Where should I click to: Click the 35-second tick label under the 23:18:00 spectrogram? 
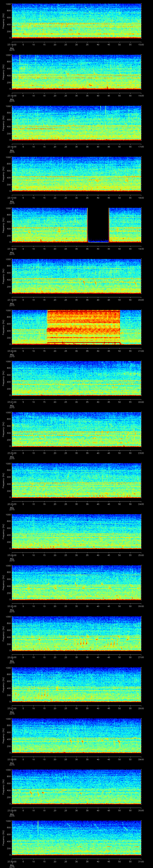pyautogui.click(x=87, y=249)
